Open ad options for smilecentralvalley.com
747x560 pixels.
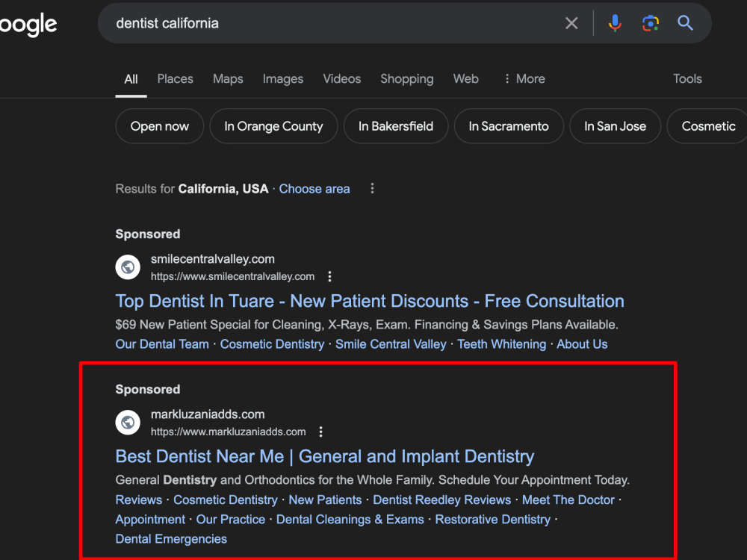pyautogui.click(x=329, y=276)
